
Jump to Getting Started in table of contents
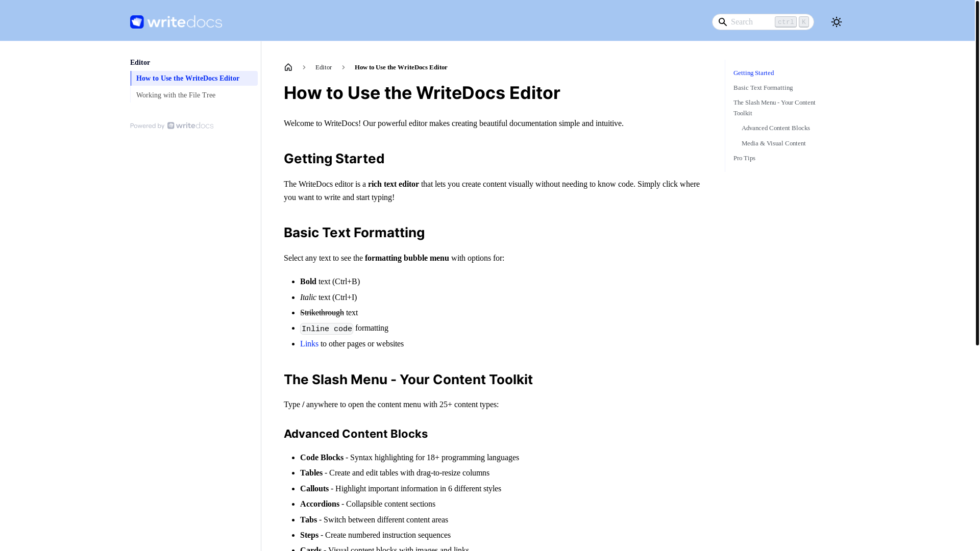pyautogui.click(x=753, y=73)
